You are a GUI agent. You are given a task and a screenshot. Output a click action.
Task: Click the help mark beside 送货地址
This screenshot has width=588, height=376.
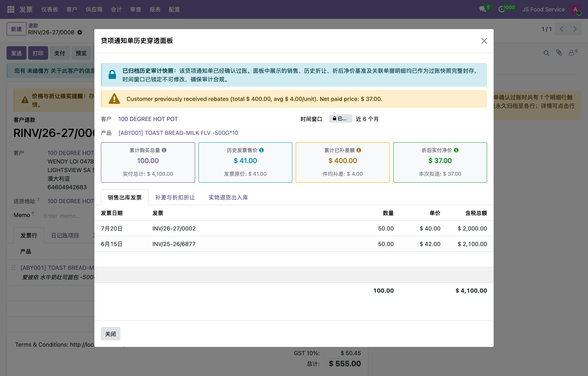(x=38, y=199)
